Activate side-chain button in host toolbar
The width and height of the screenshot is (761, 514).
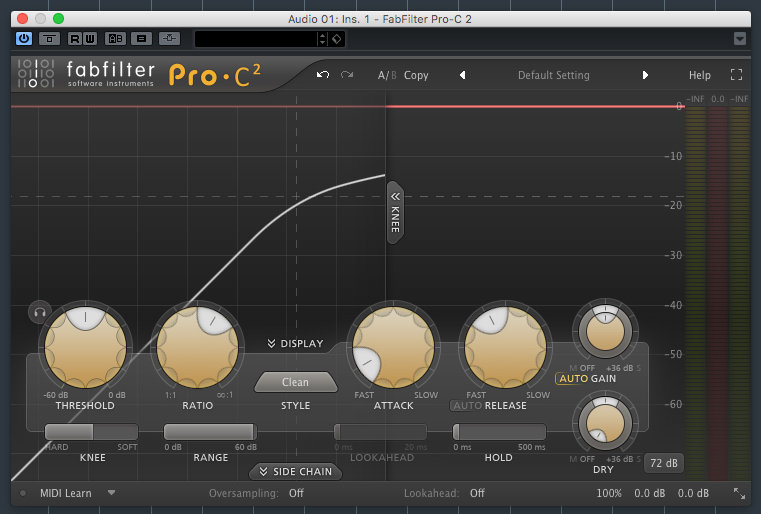(x=169, y=38)
